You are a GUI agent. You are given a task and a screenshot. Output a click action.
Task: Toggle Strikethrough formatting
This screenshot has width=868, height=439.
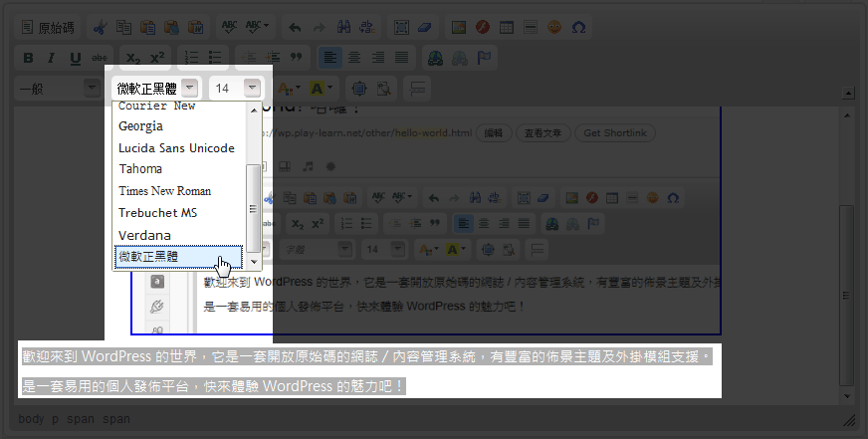pyautogui.click(x=100, y=58)
